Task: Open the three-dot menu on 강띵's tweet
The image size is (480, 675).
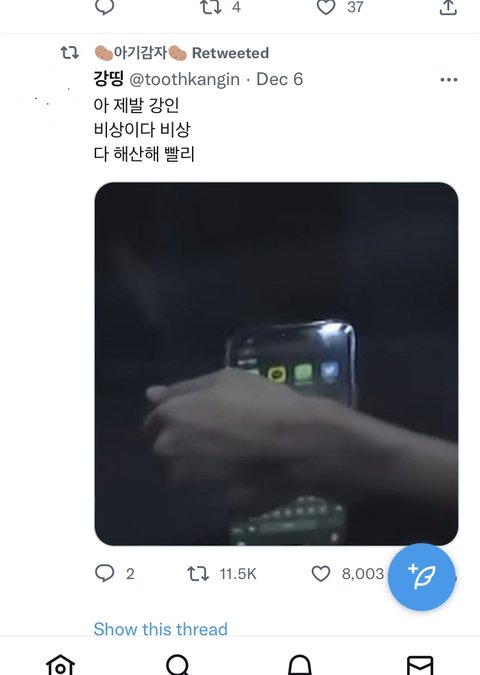Action: click(x=449, y=80)
